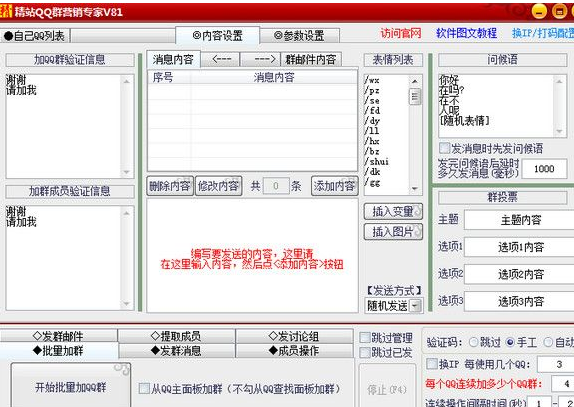Screen dimensions: 574x407
Task: Select the /se emoticon entry
Action: pyautogui.click(x=372, y=100)
